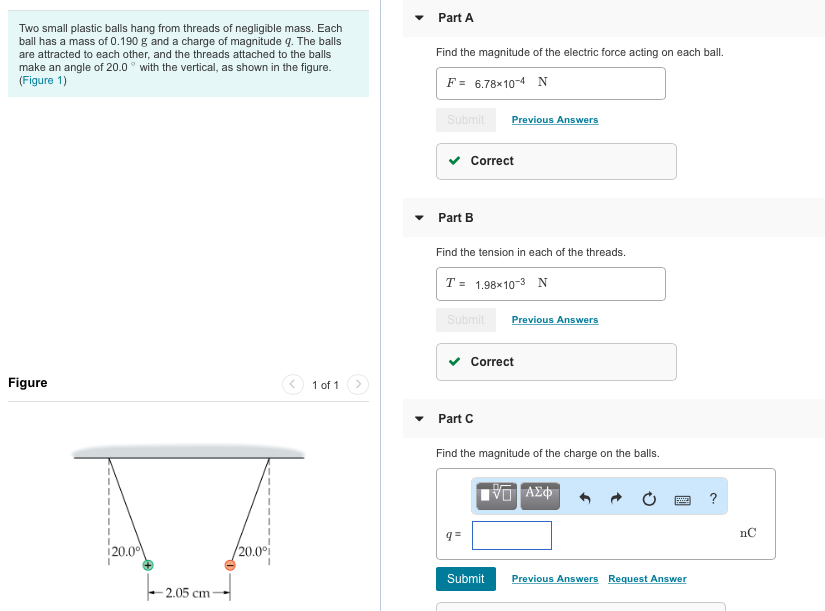Go to the previous figure

tap(292, 385)
